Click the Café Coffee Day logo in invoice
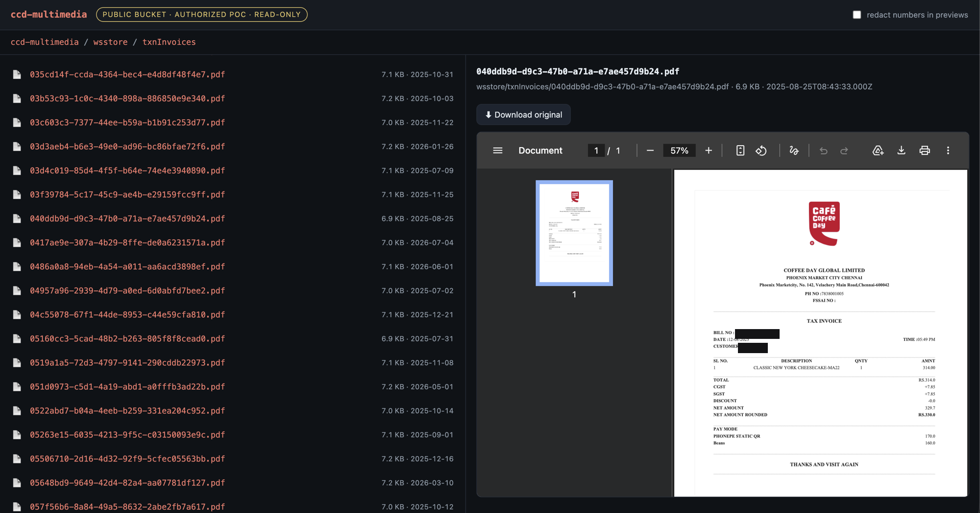Viewport: 980px width, 513px height. (x=824, y=224)
